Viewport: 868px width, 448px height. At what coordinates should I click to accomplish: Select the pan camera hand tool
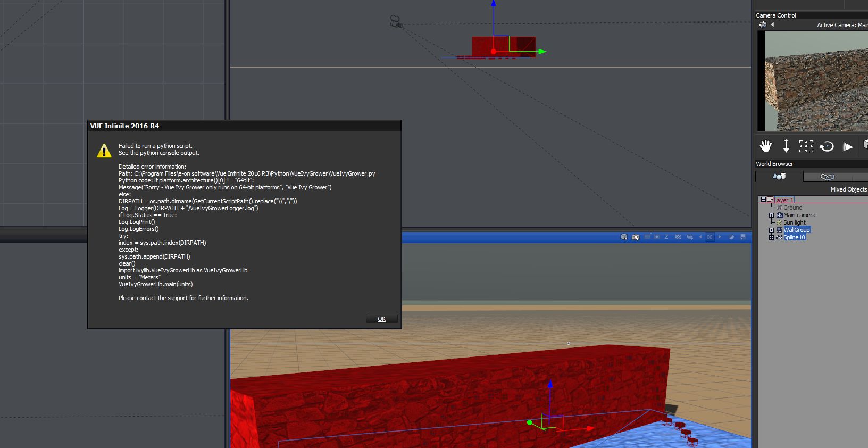(x=765, y=146)
